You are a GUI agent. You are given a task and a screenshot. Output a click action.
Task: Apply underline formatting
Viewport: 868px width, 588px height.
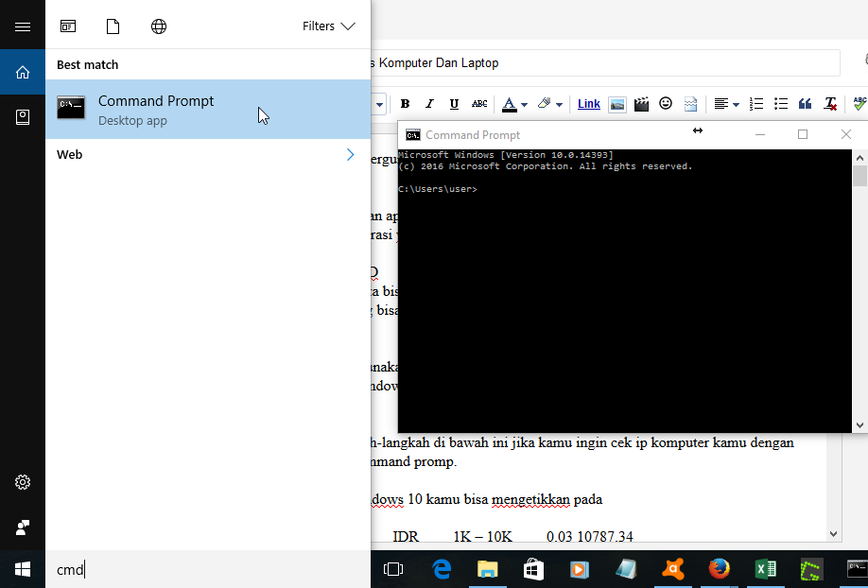click(x=454, y=104)
